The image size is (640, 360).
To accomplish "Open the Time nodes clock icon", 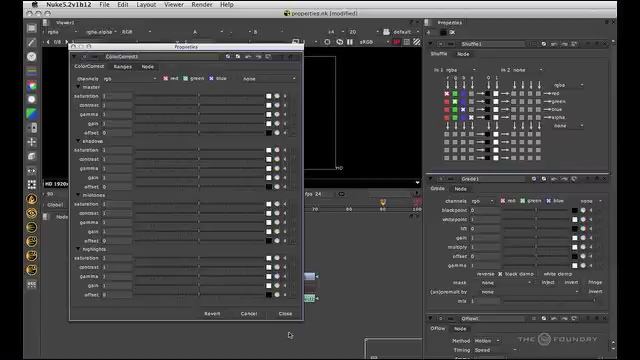I will point(31,57).
